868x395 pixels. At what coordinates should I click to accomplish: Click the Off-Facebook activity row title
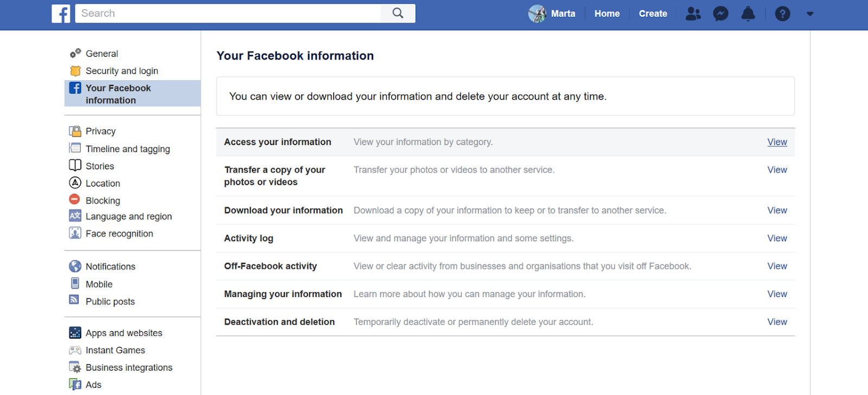click(x=270, y=266)
